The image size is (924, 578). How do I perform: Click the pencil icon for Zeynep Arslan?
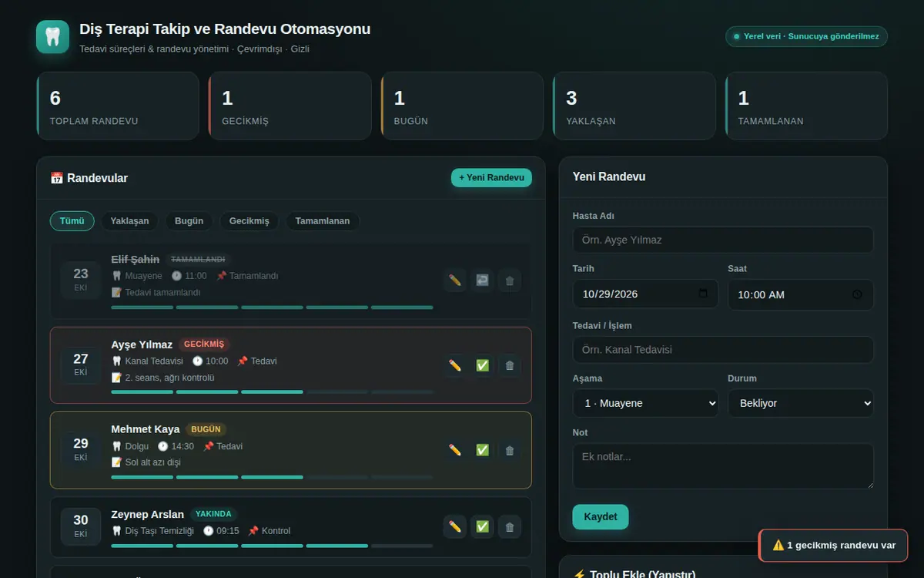pyautogui.click(x=455, y=527)
